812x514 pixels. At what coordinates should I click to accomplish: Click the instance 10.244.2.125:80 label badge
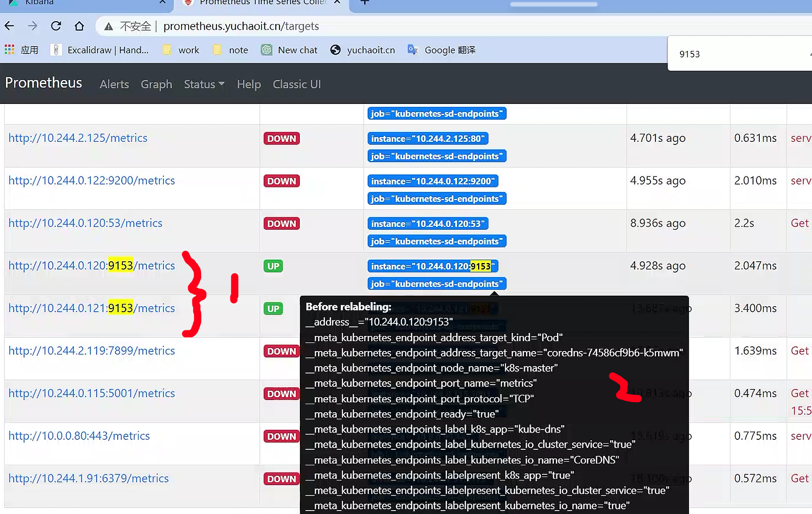pos(428,139)
